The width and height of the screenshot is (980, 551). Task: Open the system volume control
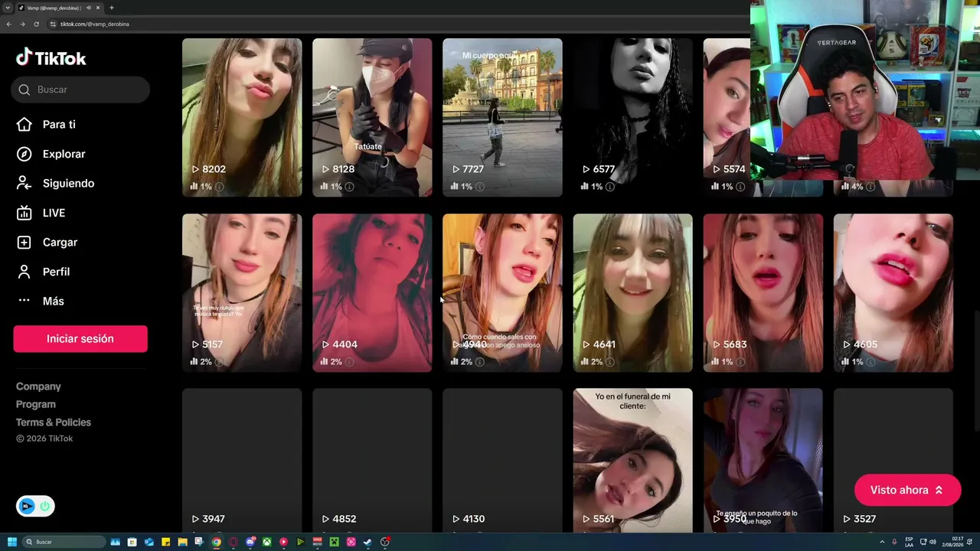tap(933, 542)
